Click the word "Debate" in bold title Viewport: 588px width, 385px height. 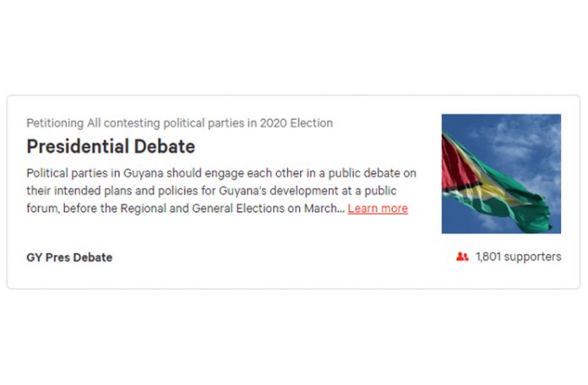tap(165, 147)
